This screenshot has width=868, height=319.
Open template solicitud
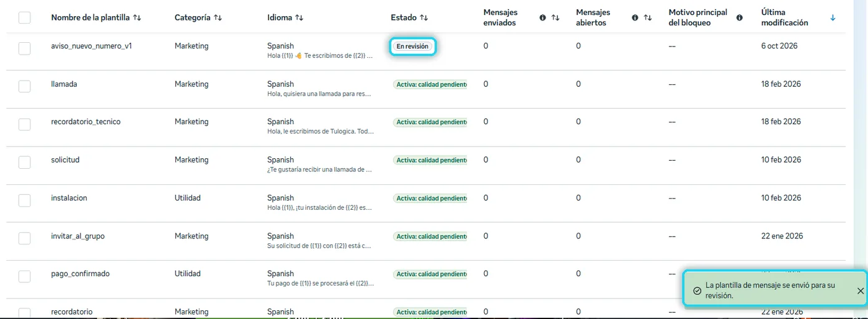[x=65, y=159]
